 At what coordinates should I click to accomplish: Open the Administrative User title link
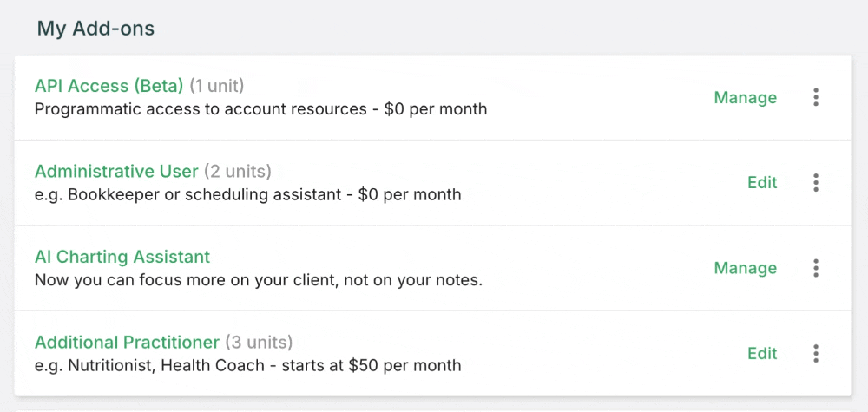click(x=116, y=171)
